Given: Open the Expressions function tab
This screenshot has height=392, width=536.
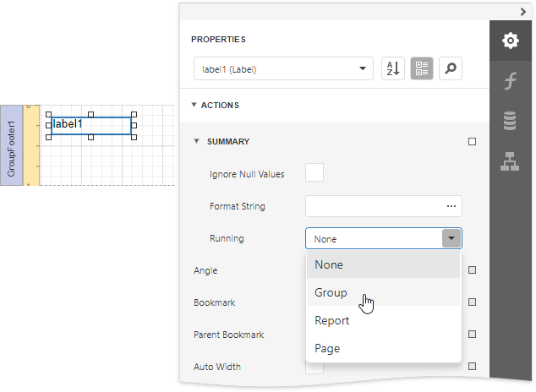Looking at the screenshot, I should pos(510,81).
